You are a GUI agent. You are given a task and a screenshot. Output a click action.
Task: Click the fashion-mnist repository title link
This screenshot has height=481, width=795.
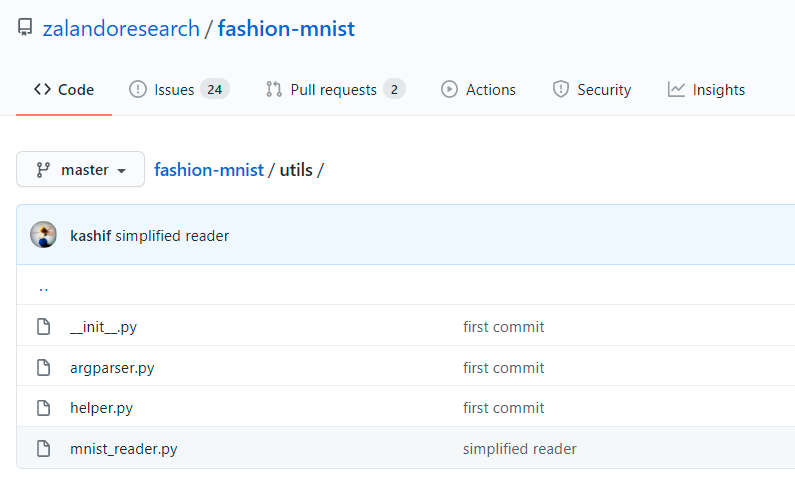[x=286, y=28]
